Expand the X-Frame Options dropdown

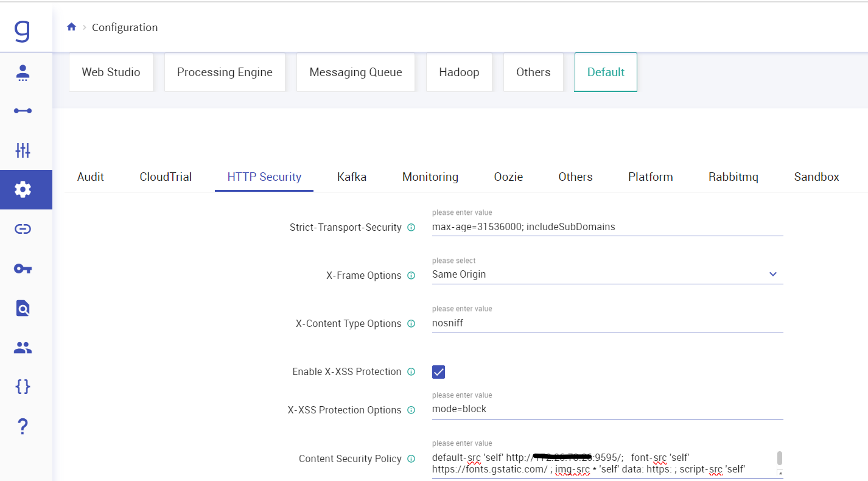click(772, 274)
